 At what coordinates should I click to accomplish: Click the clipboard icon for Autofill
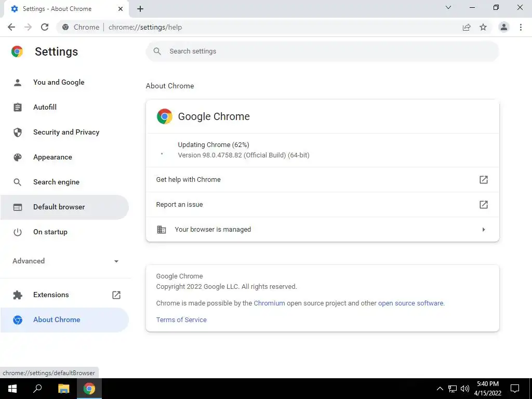coord(17,107)
